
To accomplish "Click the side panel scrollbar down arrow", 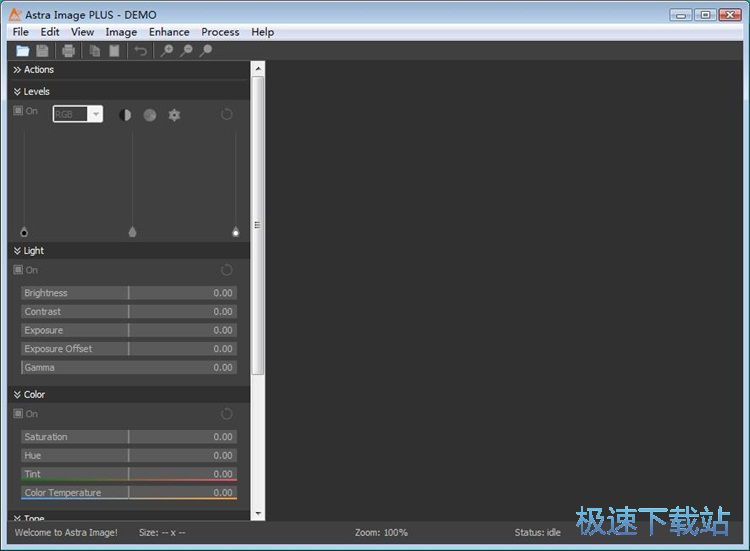I will coord(258,514).
